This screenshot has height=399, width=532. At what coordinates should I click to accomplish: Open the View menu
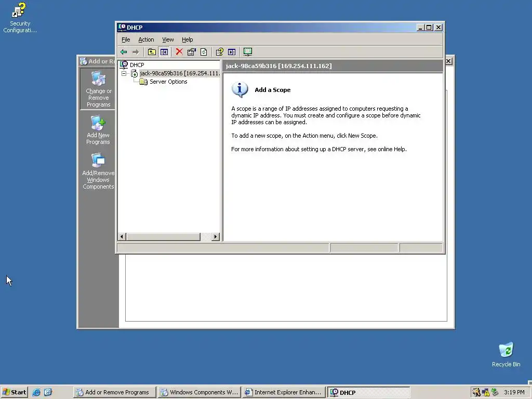[168, 39]
